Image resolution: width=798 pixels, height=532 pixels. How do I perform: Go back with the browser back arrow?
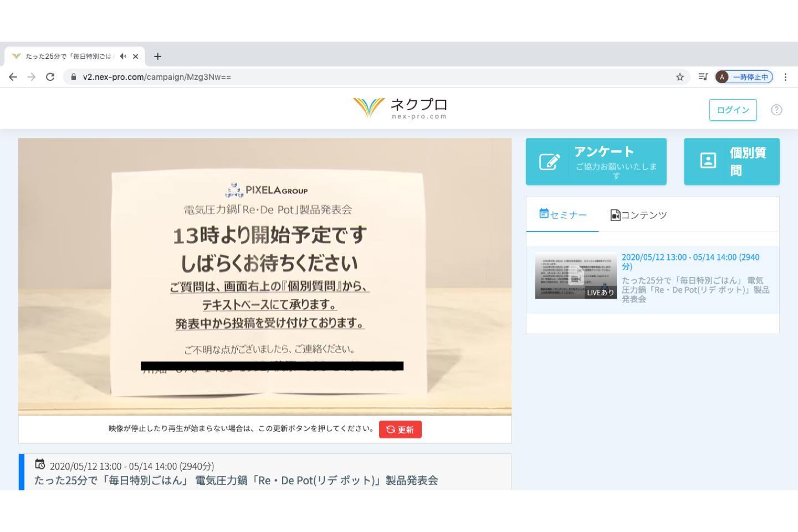13,77
